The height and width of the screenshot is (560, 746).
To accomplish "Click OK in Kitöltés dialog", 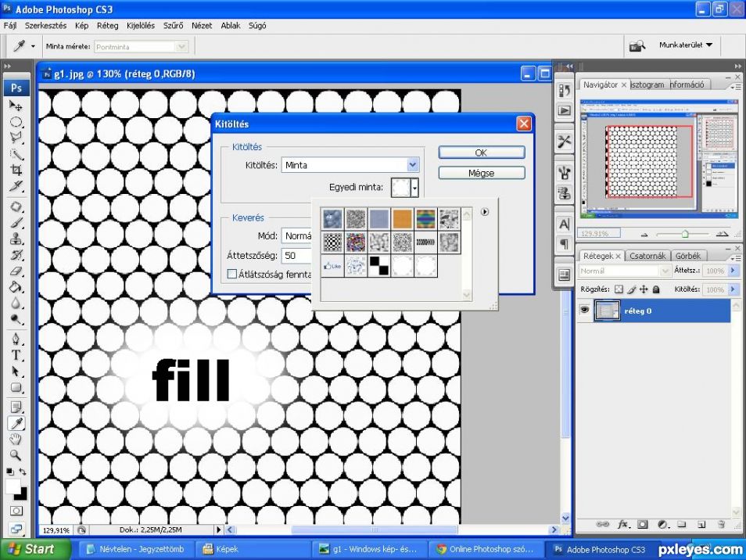I will point(482,153).
